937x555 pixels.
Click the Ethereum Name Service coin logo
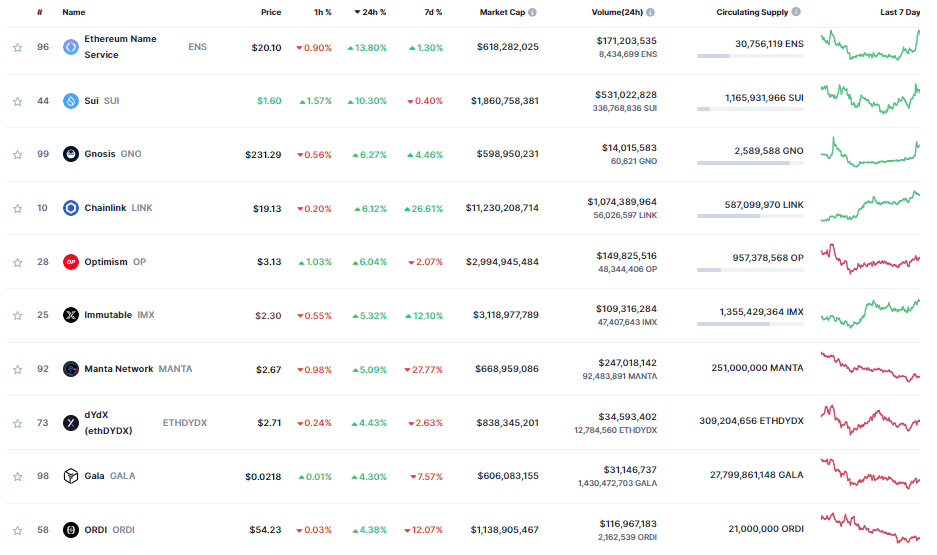(71, 47)
